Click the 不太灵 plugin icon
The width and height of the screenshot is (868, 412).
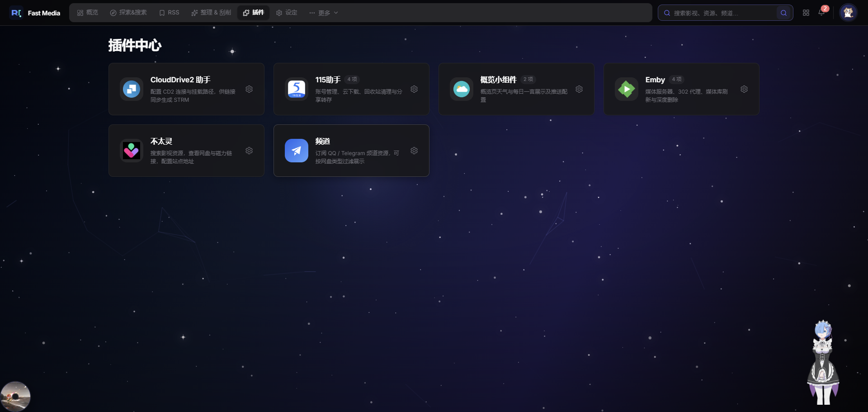coord(132,151)
